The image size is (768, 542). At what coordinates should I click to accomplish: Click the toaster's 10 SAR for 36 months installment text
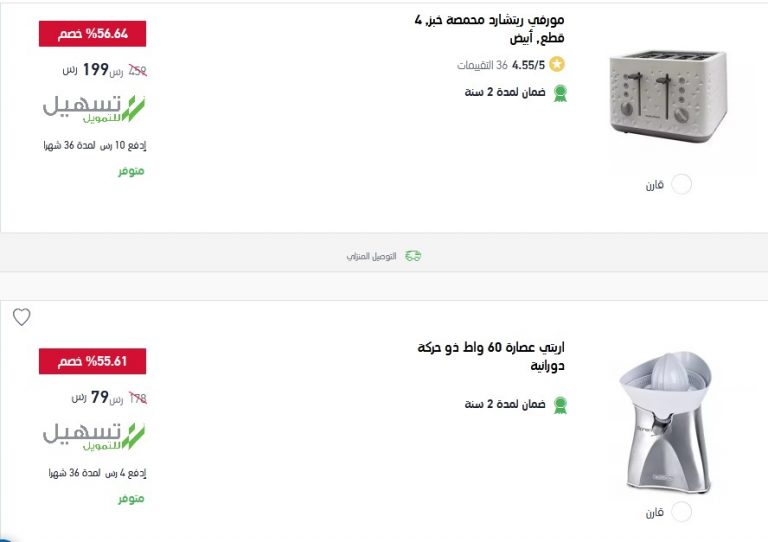pyautogui.click(x=95, y=145)
